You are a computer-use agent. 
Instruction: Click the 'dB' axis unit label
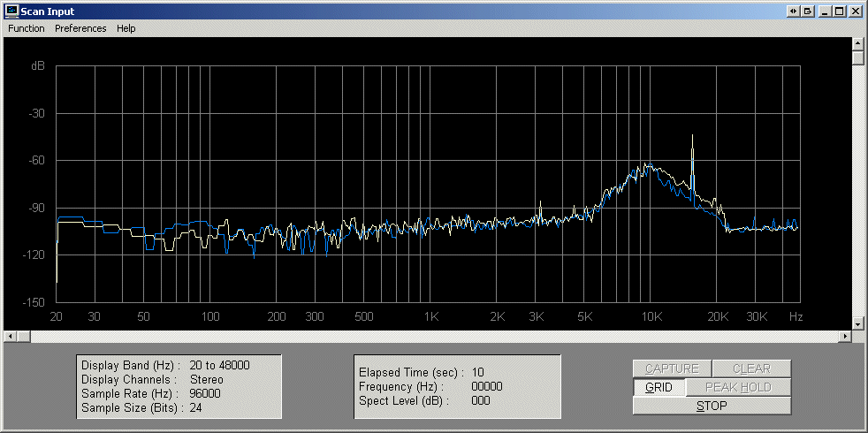[x=38, y=66]
